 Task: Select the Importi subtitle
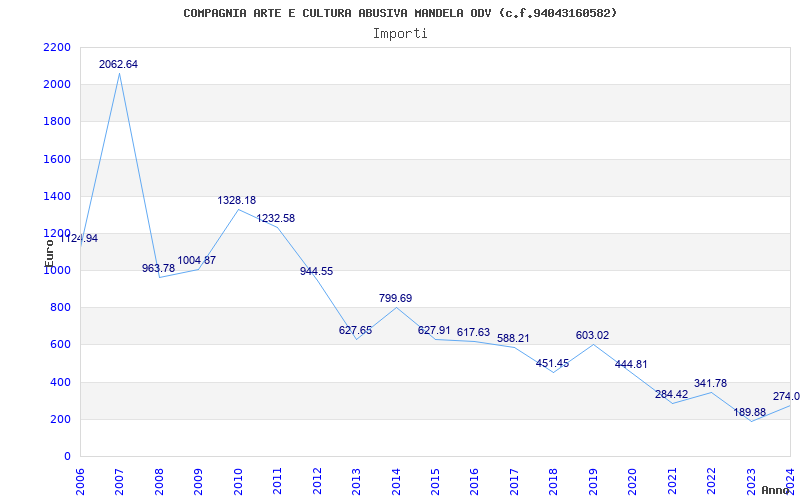(x=400, y=34)
